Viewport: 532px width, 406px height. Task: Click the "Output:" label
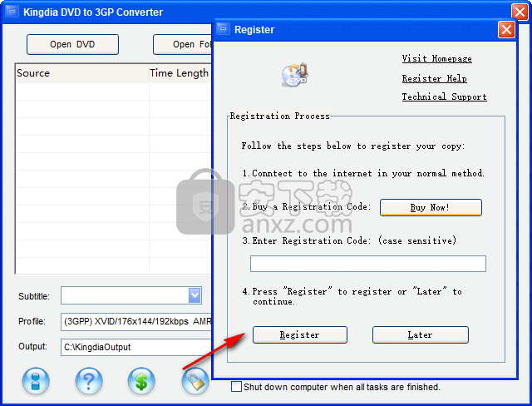pos(32,346)
